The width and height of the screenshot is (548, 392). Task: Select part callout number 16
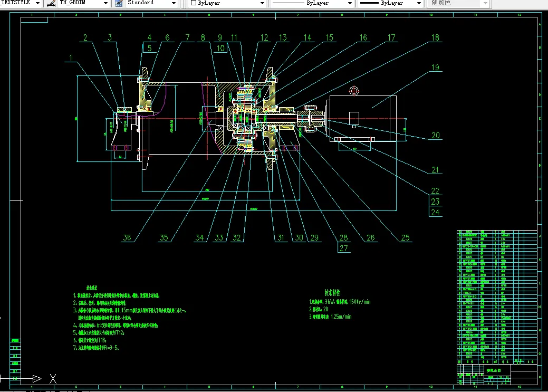point(363,38)
